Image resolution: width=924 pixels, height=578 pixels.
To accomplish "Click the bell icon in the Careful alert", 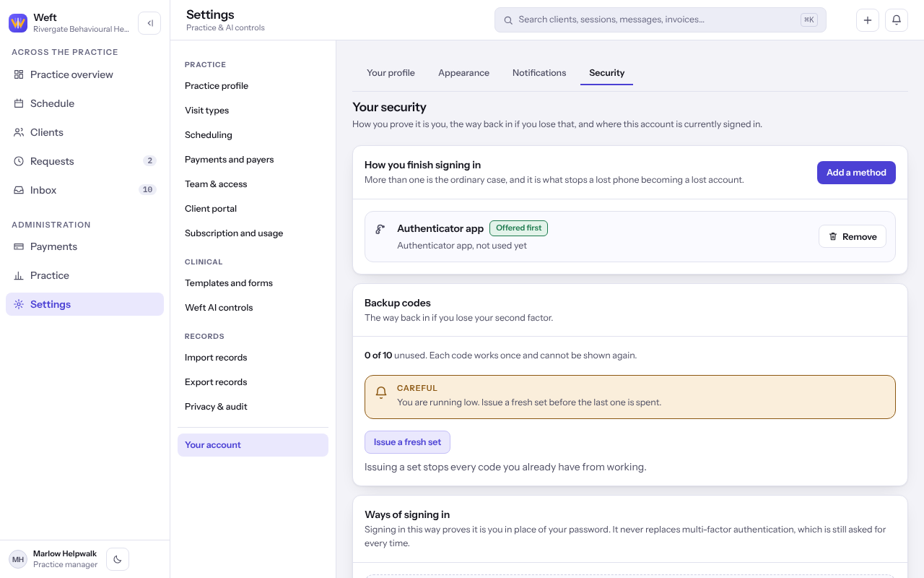I will (x=381, y=392).
